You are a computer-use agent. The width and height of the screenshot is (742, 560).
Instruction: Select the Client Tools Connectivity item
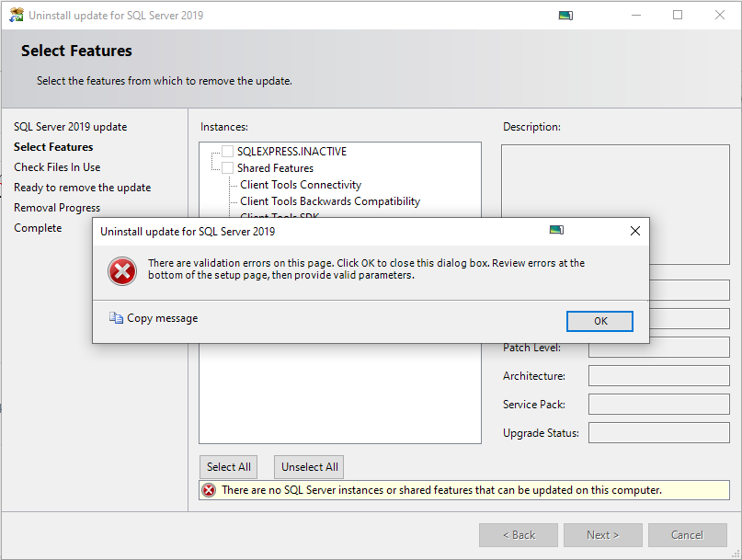point(301,185)
